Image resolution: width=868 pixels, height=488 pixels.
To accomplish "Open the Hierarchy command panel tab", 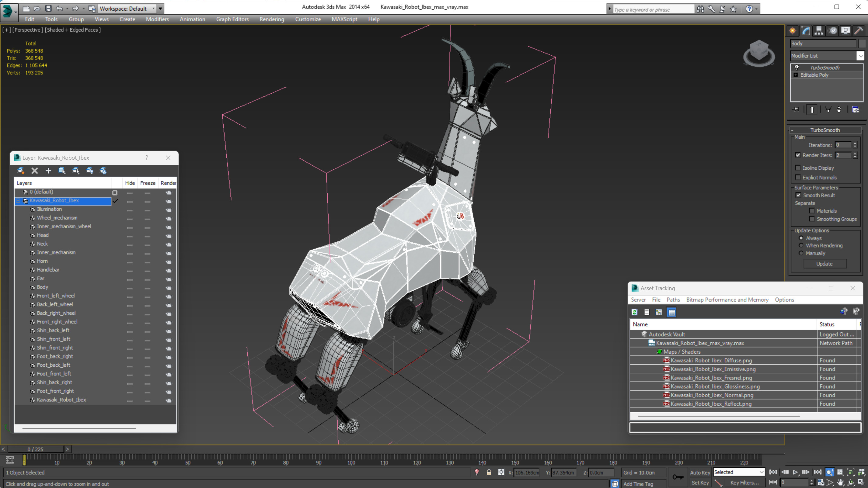I will coord(819,31).
